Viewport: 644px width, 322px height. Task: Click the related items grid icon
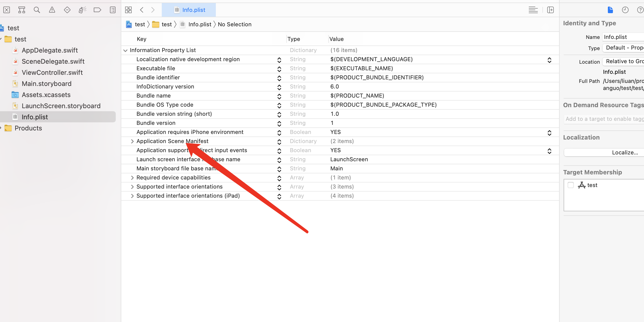pos(128,10)
